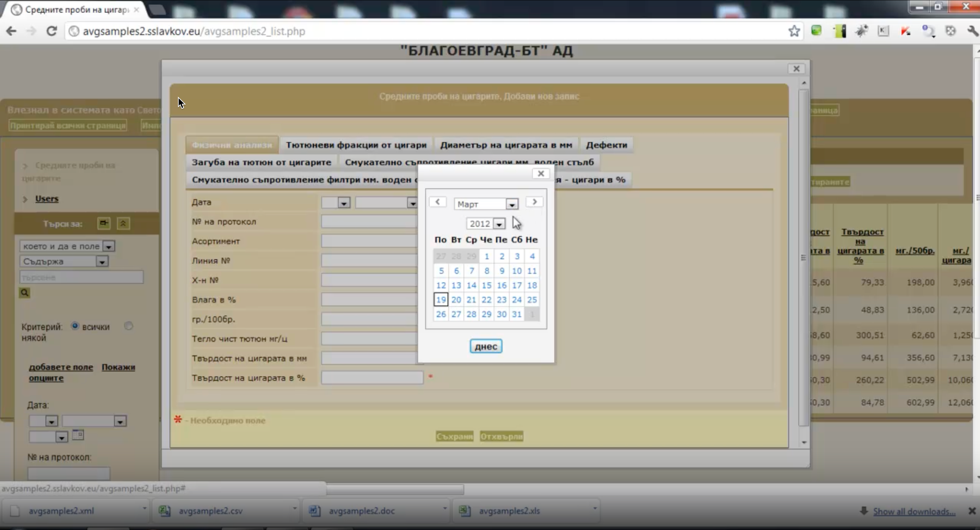This screenshot has height=530, width=980.
Task: Switch to Загуба на тютюн от цигарите tab
Action: point(261,162)
